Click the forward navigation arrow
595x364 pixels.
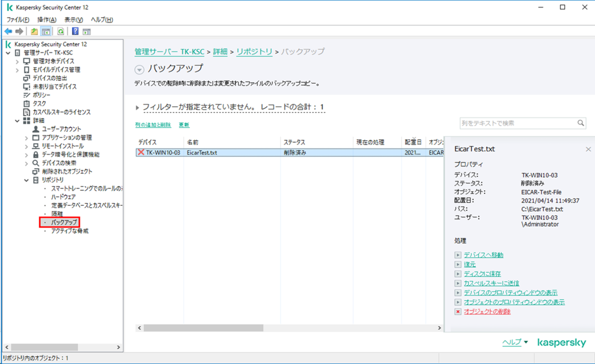19,31
